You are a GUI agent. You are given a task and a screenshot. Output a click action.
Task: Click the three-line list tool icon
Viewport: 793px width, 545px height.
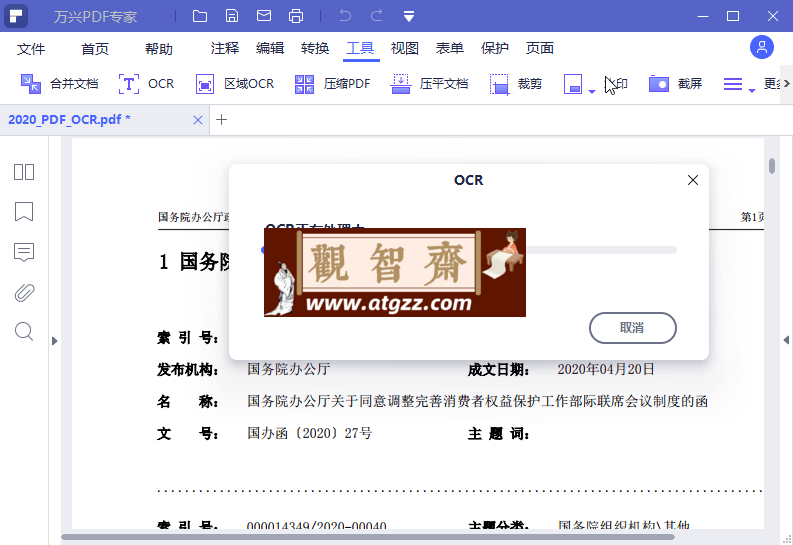[733, 84]
